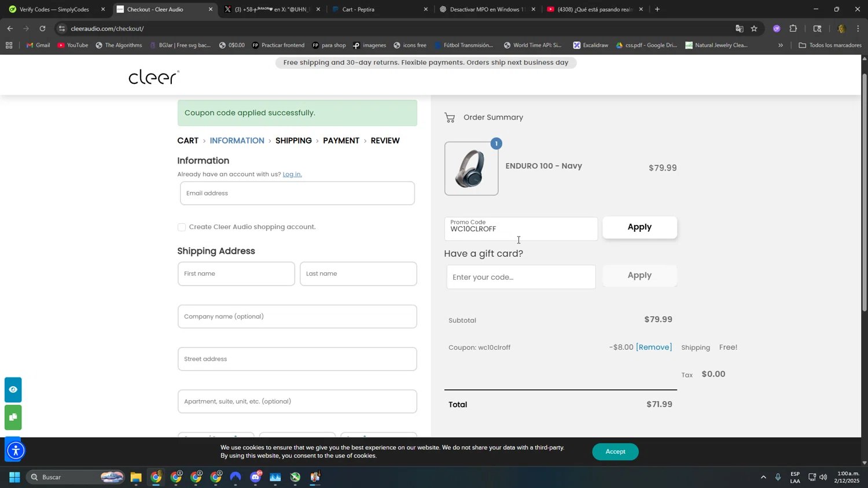Click the ENDURO 100 Navy headphone thumbnail
This screenshot has height=488, width=868.
pyautogui.click(x=471, y=169)
